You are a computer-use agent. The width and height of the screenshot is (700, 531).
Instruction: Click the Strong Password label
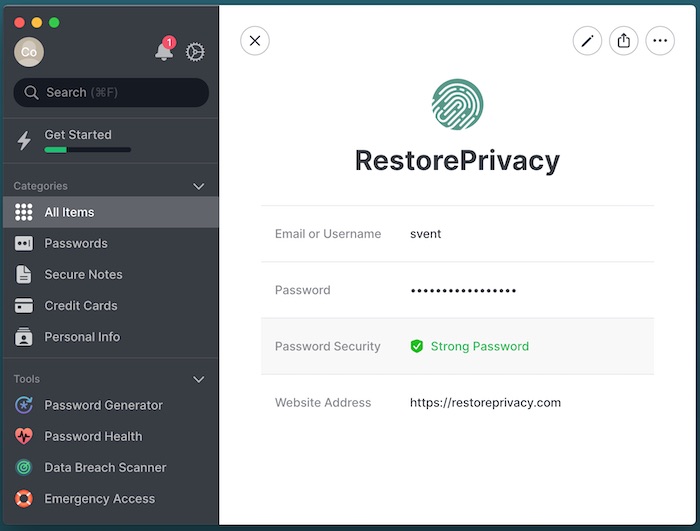[479, 347]
